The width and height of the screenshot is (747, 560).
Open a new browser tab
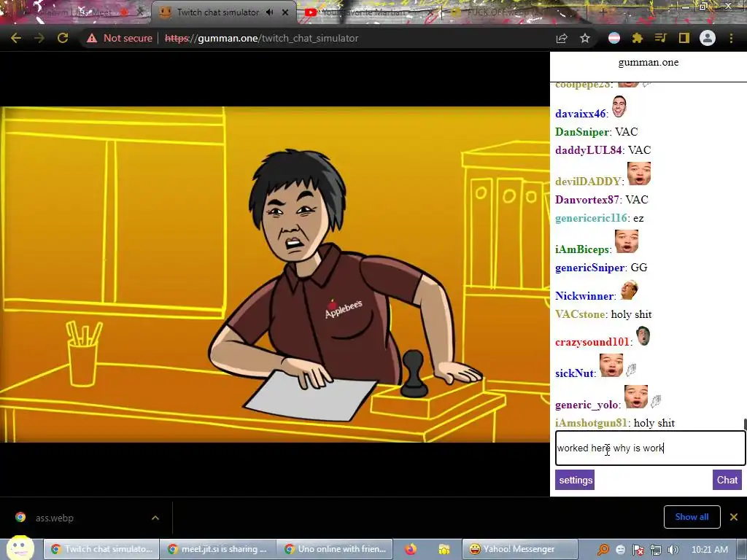point(603,12)
